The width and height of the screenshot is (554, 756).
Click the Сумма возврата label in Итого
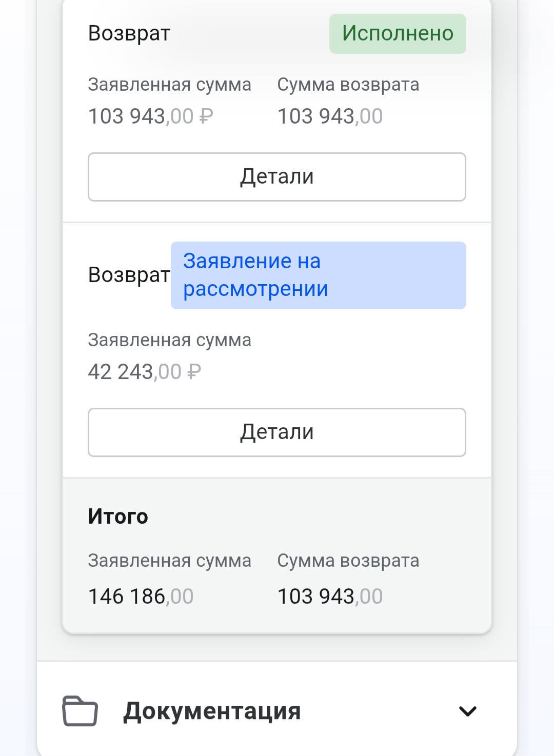(x=348, y=561)
